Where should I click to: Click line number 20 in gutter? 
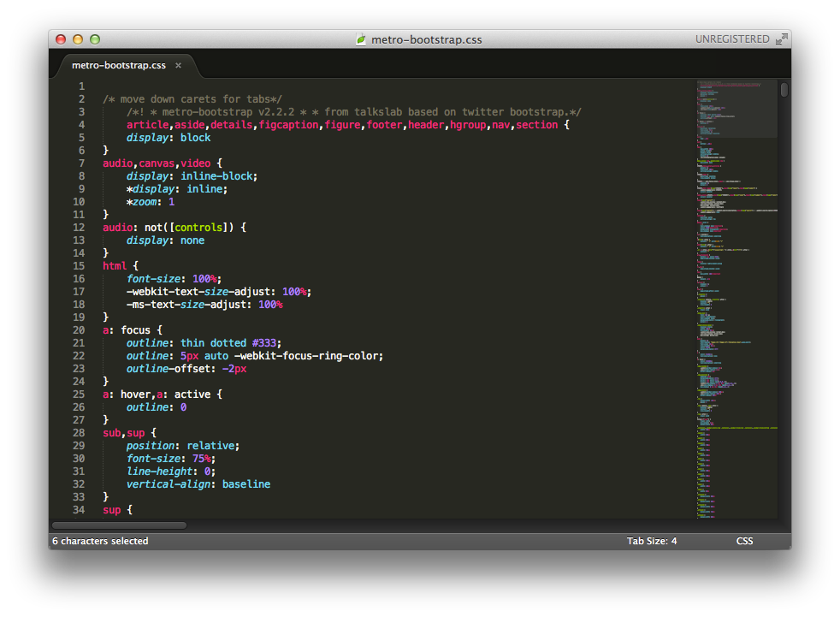pyautogui.click(x=79, y=330)
